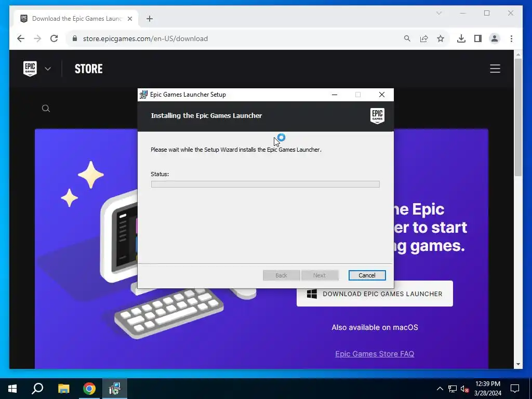This screenshot has height=399, width=532.
Task: Open Chrome three-dot menu
Action: click(x=511, y=38)
